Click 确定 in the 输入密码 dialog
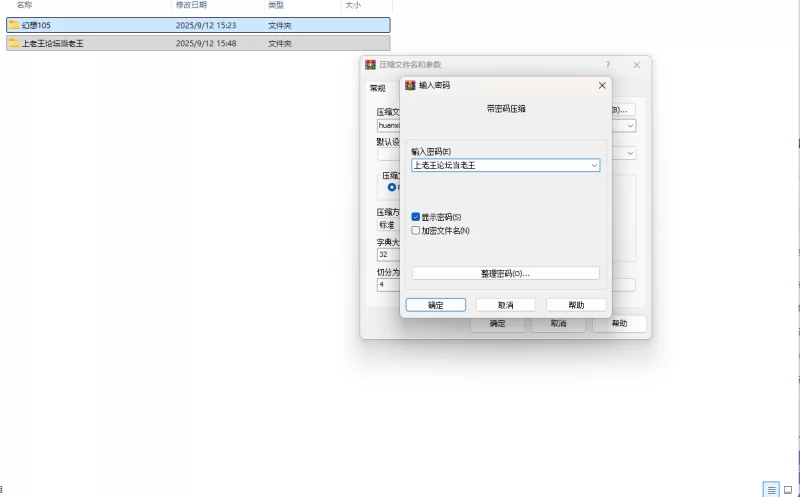Screen dimensions: 800x497 [x=436, y=305]
